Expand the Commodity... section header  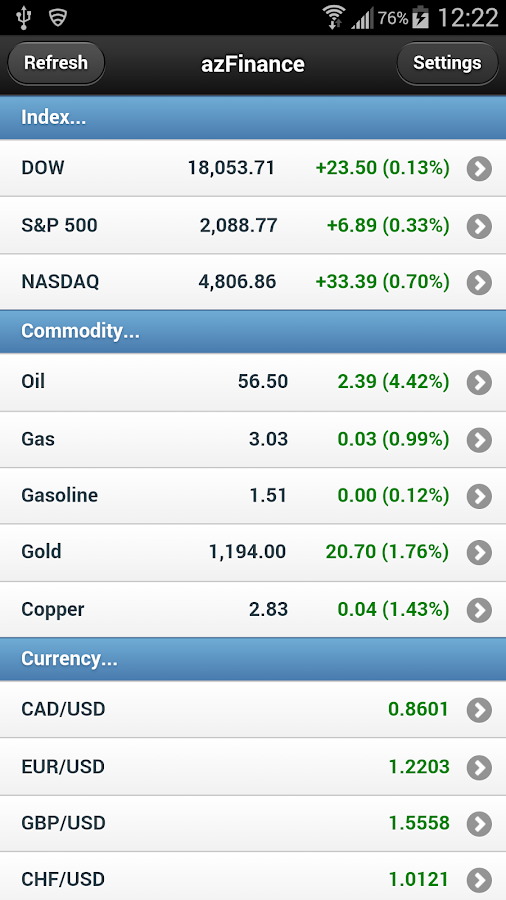(253, 332)
